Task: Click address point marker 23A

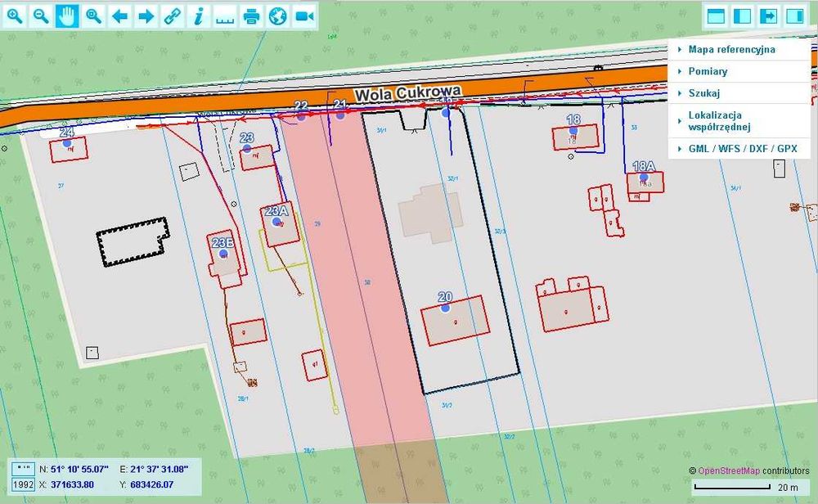Action: [276, 222]
